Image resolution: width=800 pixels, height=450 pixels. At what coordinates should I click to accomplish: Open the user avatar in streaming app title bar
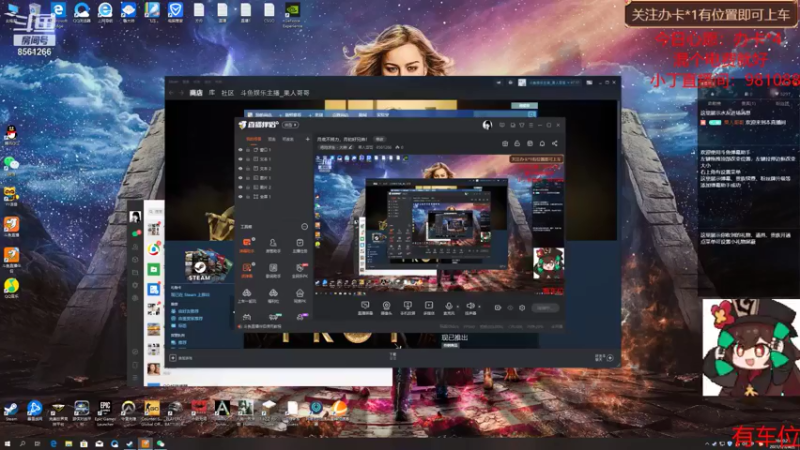[x=487, y=125]
